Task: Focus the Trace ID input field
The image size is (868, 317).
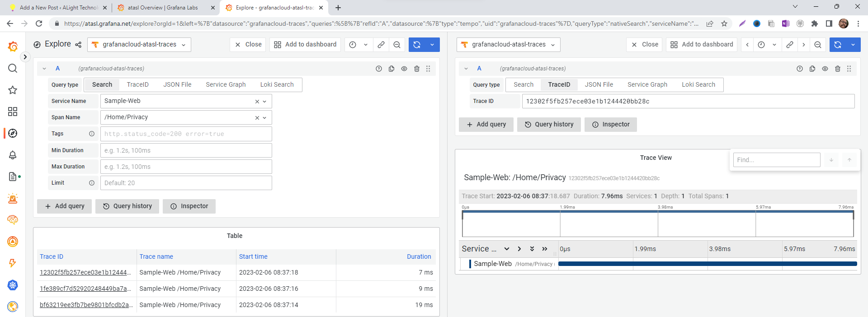Action: [x=688, y=101]
